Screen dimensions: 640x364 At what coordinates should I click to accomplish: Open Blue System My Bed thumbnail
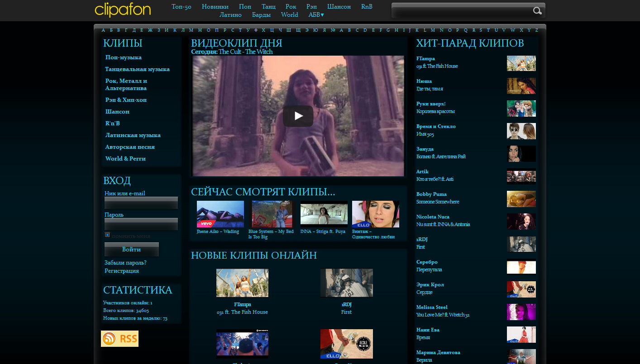pos(272,214)
